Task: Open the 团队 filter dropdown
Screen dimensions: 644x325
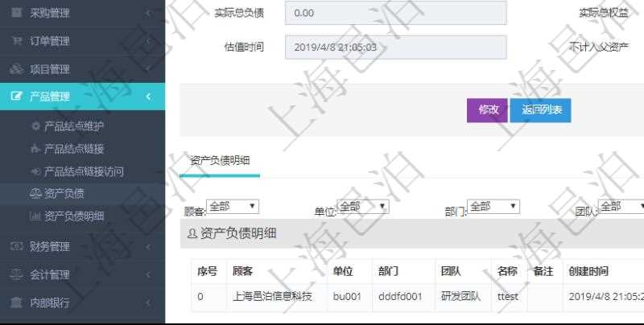Action: [x=621, y=207]
